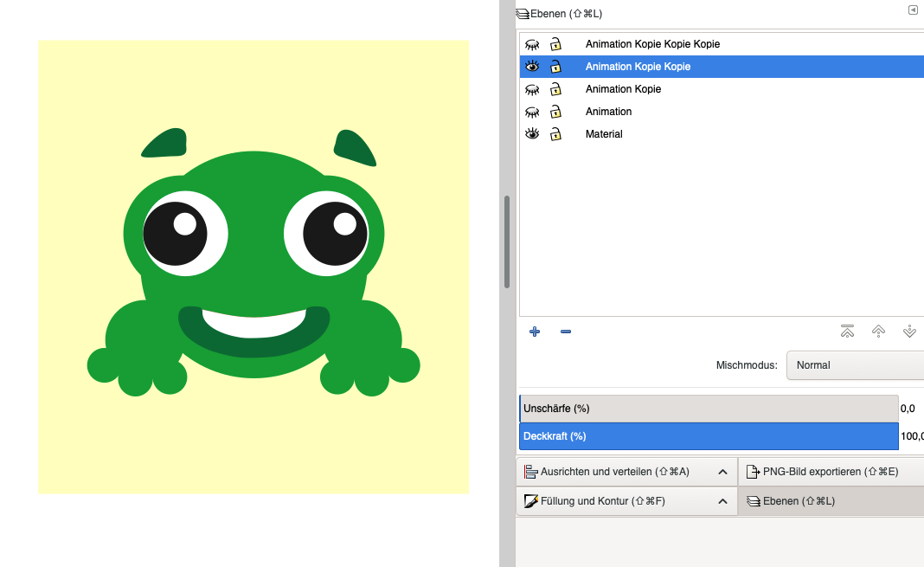This screenshot has height=567, width=924.
Task: Collapse the Ausrichten und verteilen panel chevron
Action: coord(722,473)
